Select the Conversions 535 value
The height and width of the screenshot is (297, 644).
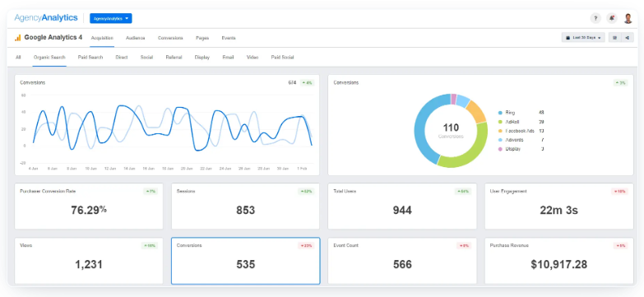245,265
